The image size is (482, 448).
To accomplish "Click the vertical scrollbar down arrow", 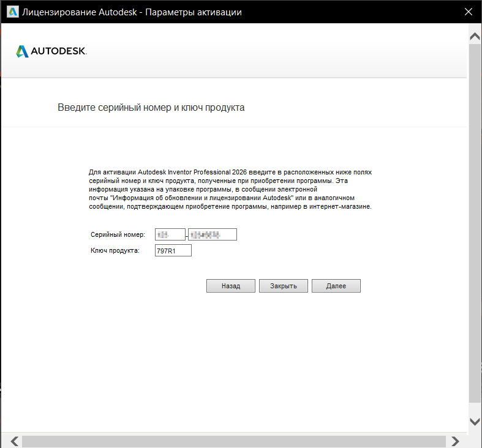I will (474, 421).
